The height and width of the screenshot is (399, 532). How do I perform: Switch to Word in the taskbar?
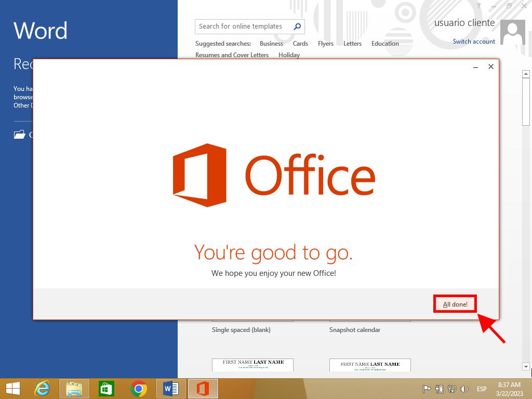[x=170, y=389]
